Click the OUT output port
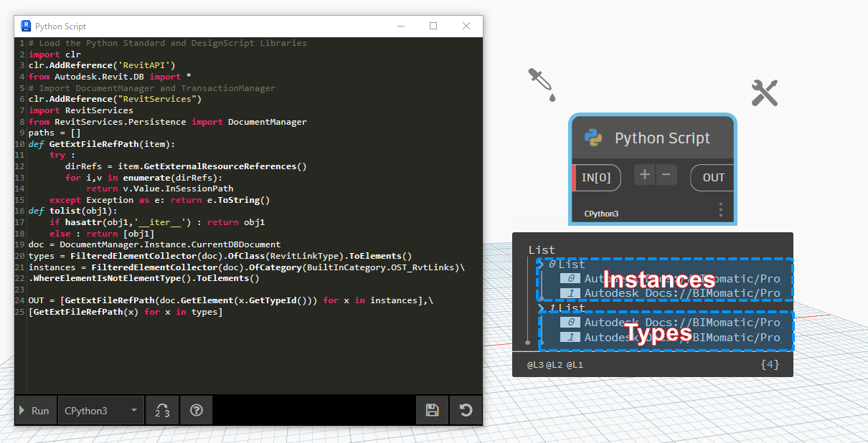 (x=712, y=177)
